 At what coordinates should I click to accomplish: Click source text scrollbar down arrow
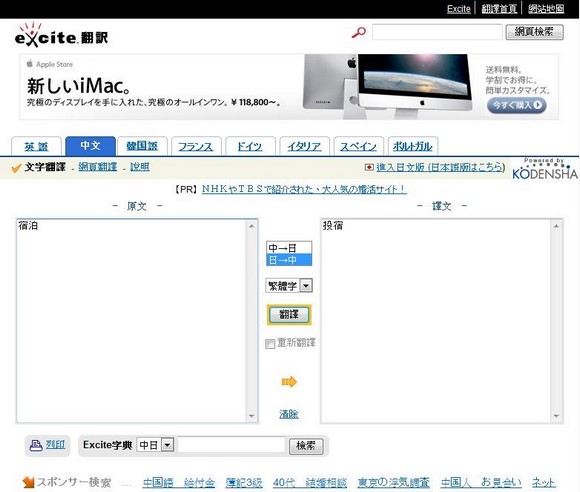pyautogui.click(x=252, y=416)
